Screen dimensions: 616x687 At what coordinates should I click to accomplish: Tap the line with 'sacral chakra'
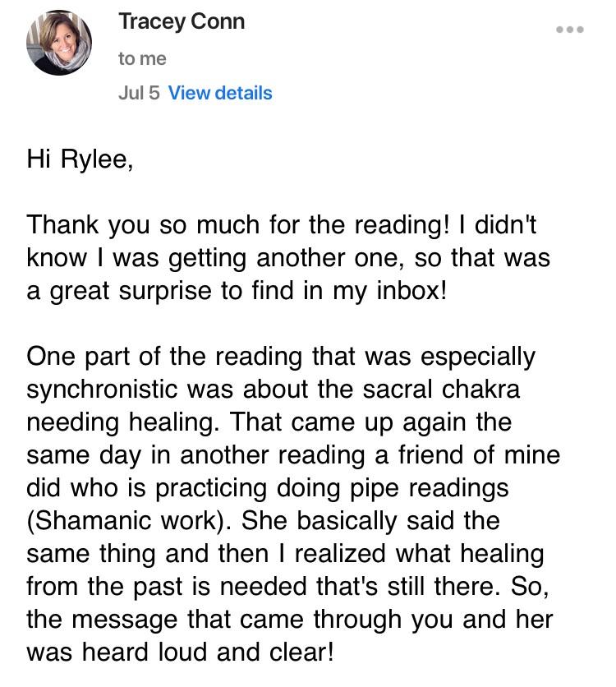coord(274,389)
